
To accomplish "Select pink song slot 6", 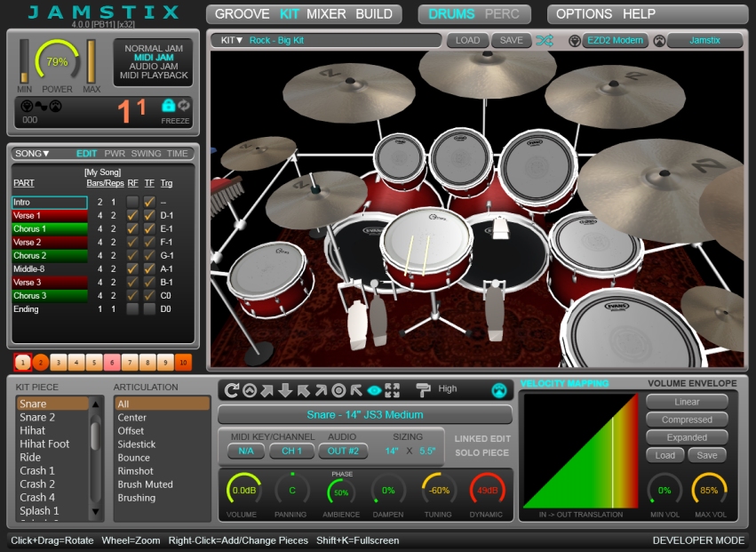I will tap(112, 363).
